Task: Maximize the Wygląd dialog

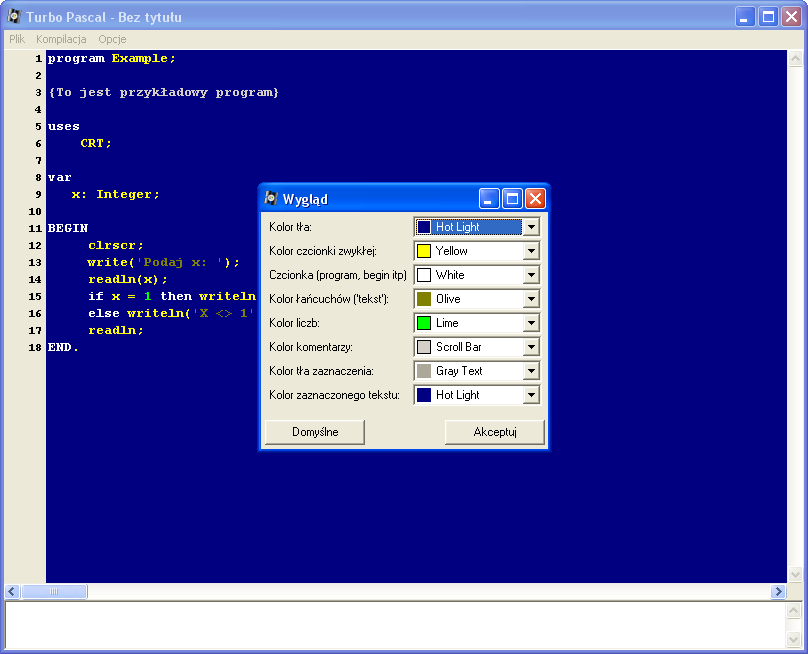Action: (512, 198)
